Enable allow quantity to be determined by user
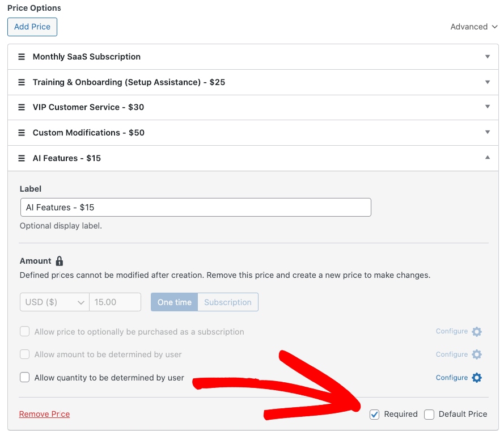The width and height of the screenshot is (504, 431). tap(25, 378)
